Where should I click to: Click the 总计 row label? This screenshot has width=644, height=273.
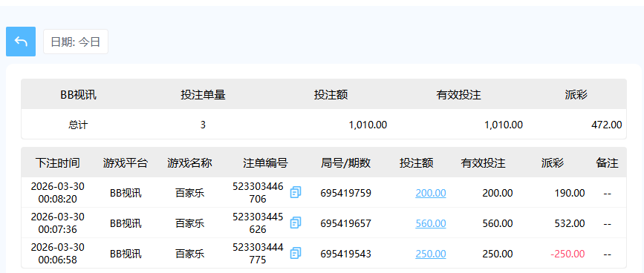point(78,125)
